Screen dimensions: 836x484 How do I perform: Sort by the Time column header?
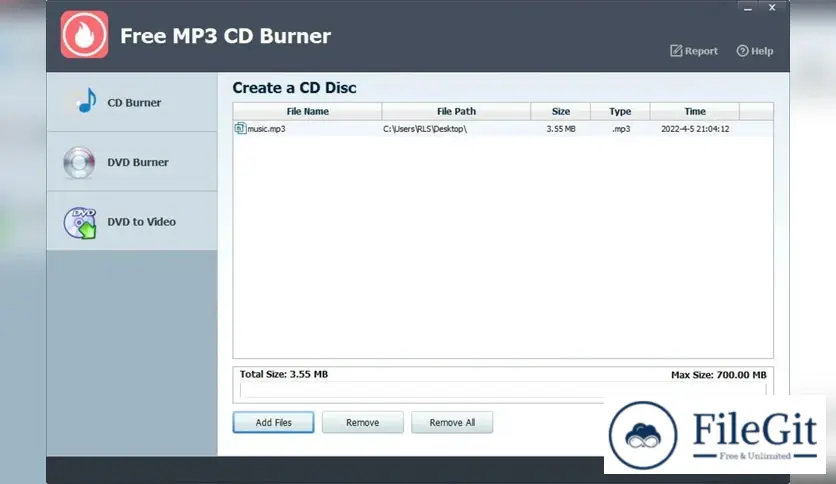(x=695, y=111)
